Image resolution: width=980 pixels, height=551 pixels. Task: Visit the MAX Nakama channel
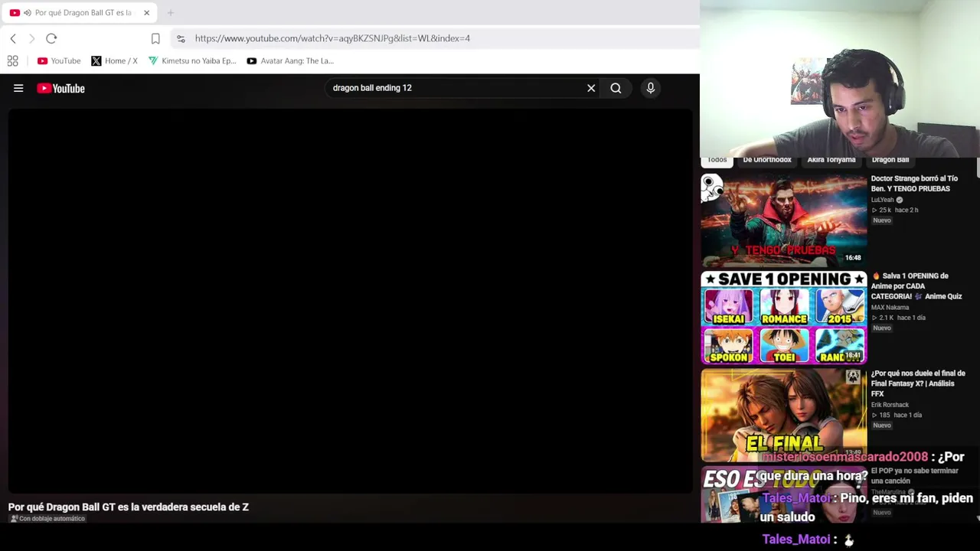coord(890,308)
